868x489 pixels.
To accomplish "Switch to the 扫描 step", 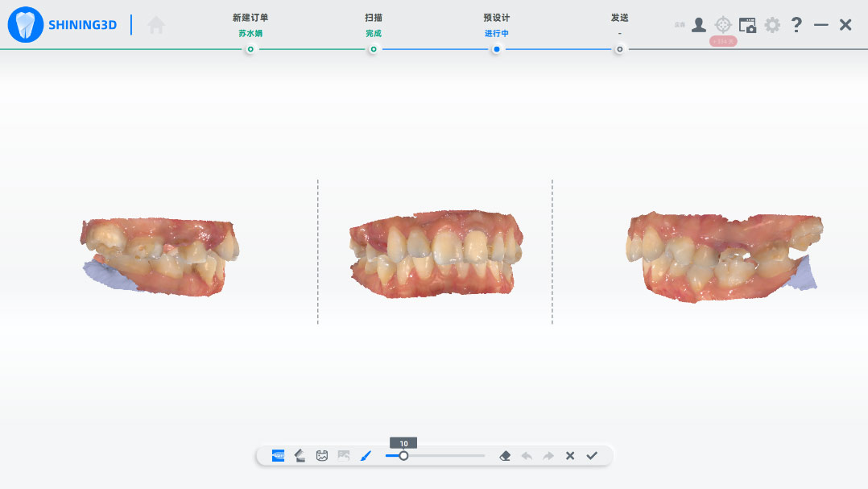I will [373, 49].
